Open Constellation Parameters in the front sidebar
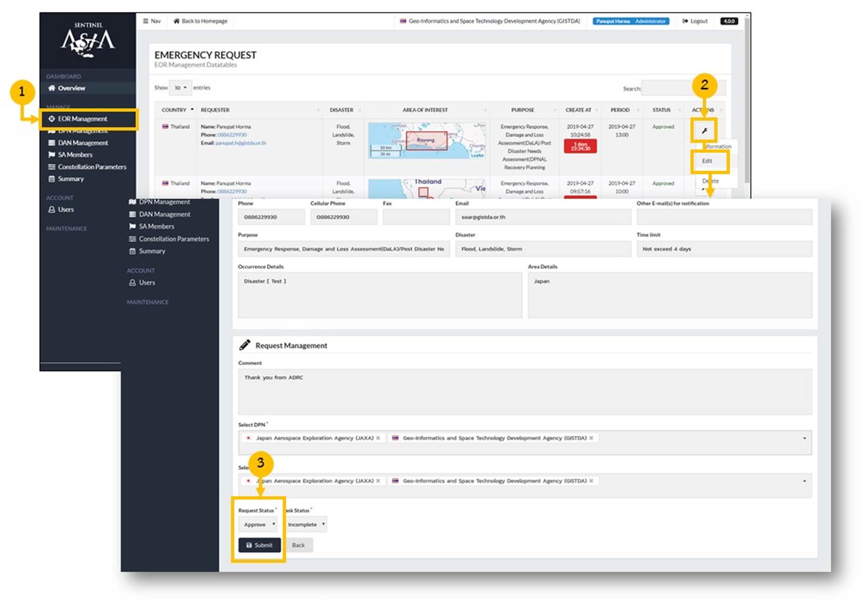Viewport: 868px width, 600px height. click(173, 239)
